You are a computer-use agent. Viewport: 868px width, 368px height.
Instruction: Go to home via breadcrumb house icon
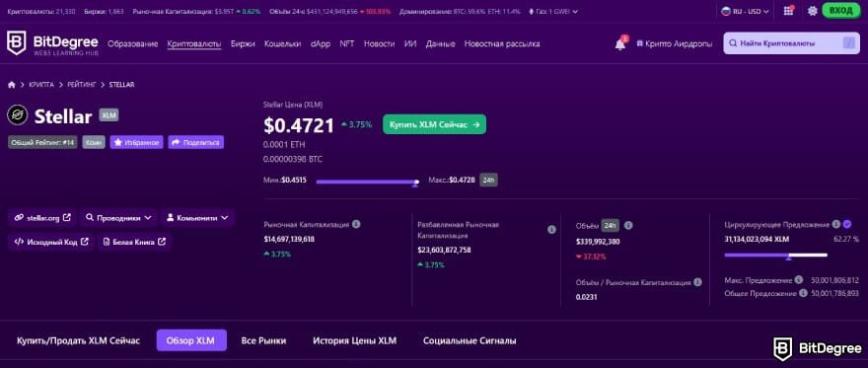pos(11,85)
